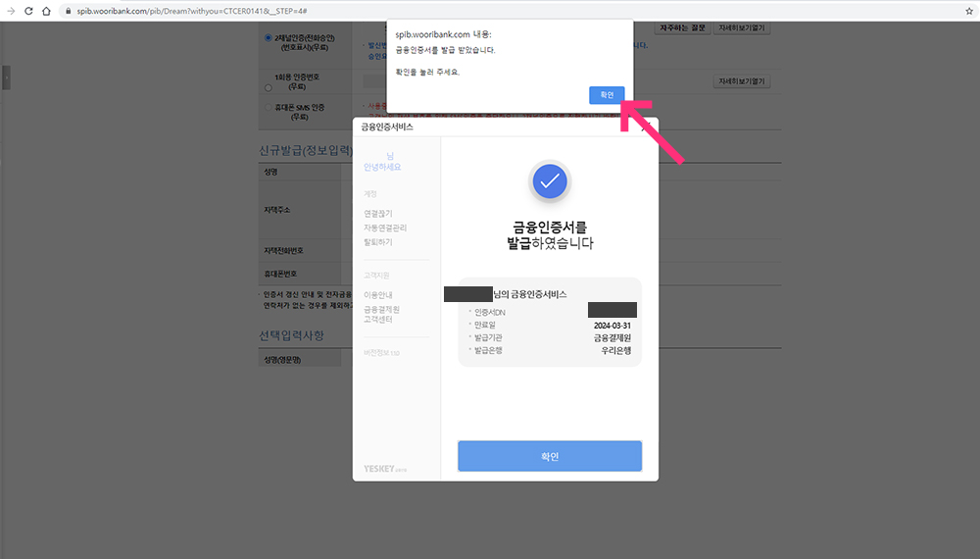Close the 금융인증서비스 dialog with its X

coord(645,127)
